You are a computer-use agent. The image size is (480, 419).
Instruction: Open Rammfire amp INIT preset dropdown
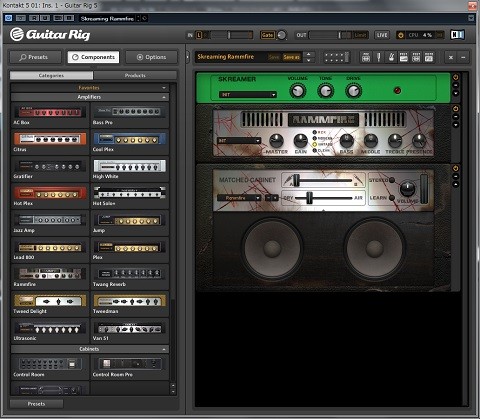pos(239,141)
